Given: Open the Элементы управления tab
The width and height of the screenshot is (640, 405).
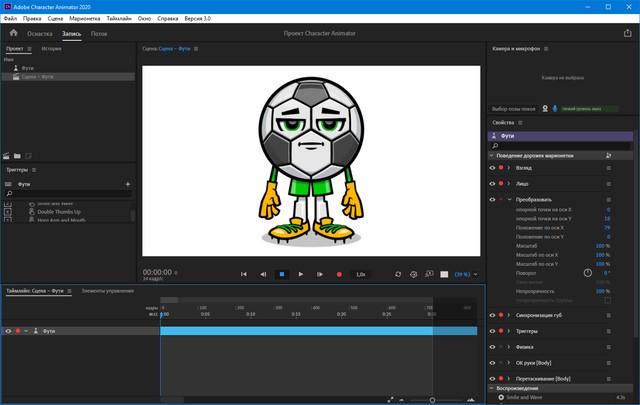Looking at the screenshot, I should tap(107, 291).
